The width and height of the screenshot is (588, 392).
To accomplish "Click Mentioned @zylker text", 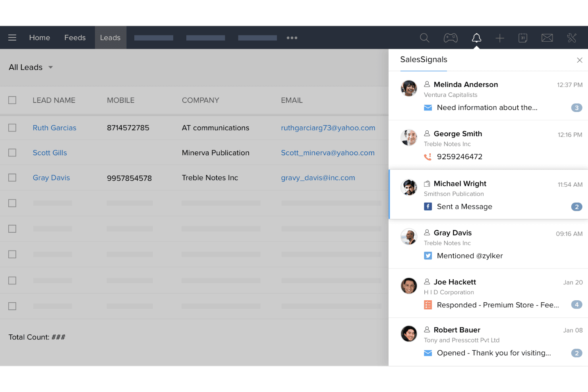I will click(x=470, y=256).
